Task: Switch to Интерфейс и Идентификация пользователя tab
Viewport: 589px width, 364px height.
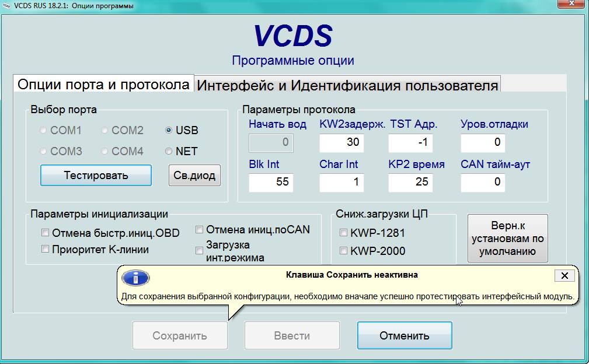Action: (x=347, y=85)
